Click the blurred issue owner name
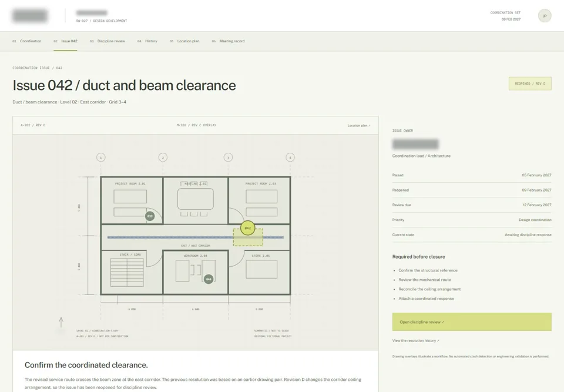This screenshot has height=392, width=564. point(415,145)
